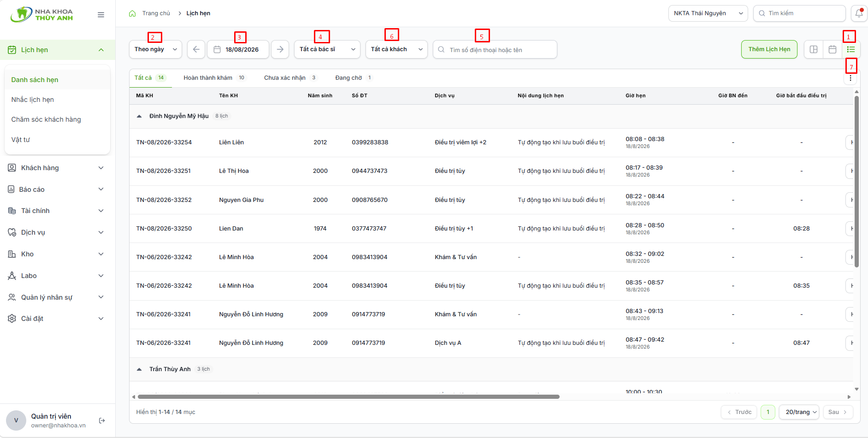Open Chăm sóc khách hàng submenu item

[x=58, y=119]
